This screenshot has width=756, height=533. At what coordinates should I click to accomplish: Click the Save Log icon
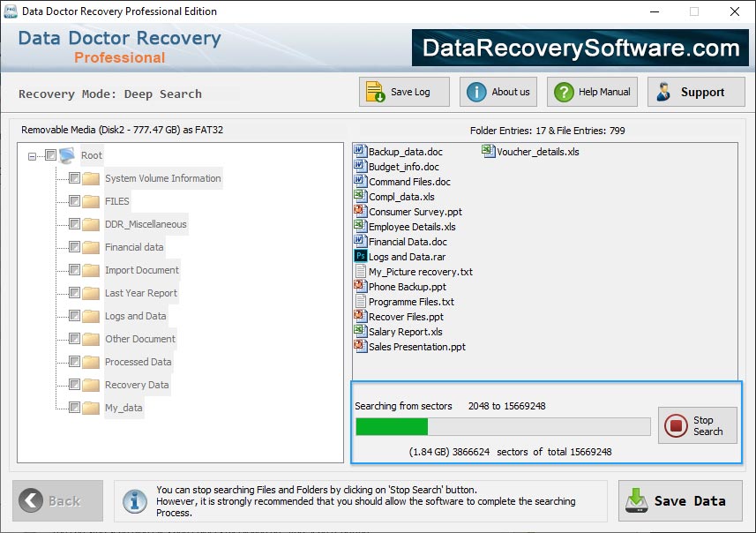pyautogui.click(x=375, y=91)
